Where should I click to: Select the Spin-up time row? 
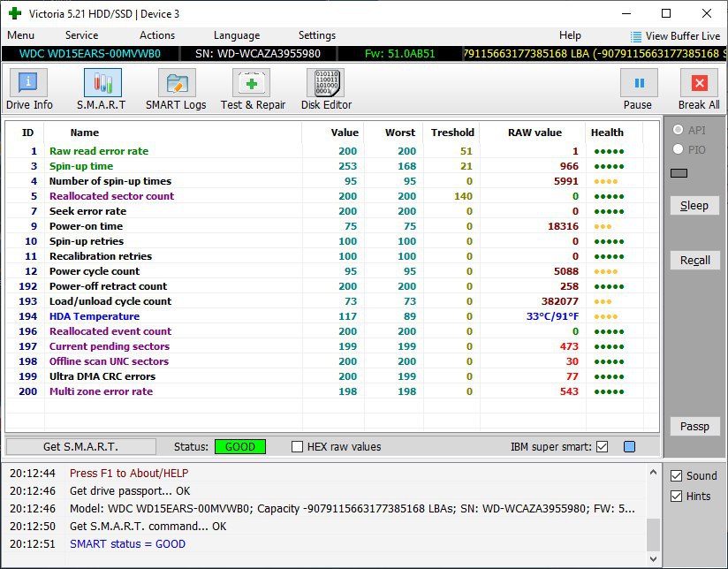(332, 166)
